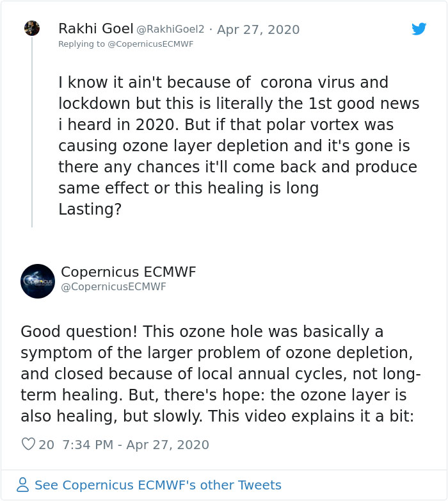Open the Copernicus ECMWF profile avatar

pos(38,281)
